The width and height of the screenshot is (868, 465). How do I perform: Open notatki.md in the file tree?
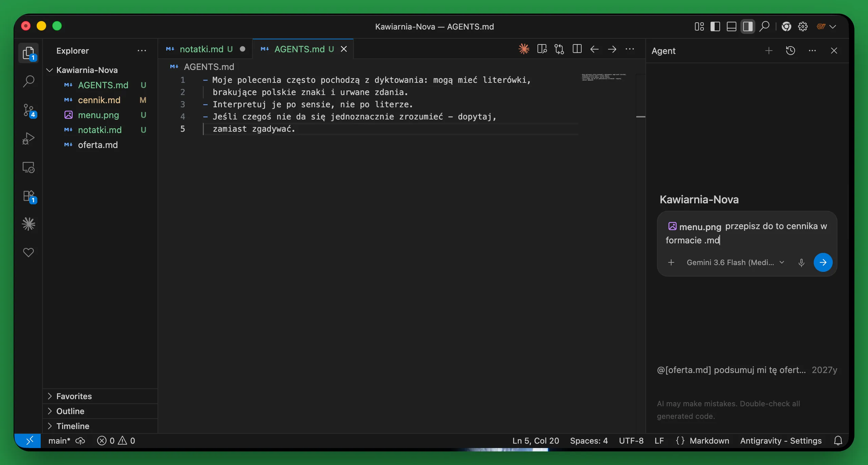(100, 130)
